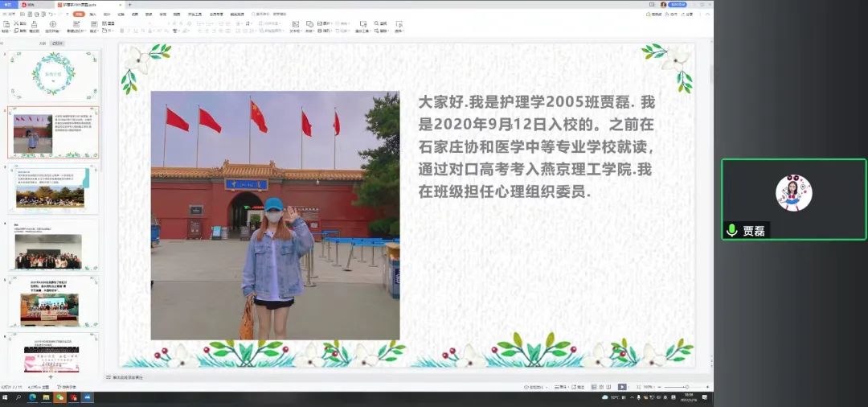
Task: Select the highlighted Home ribbon tab
Action: click(78, 14)
